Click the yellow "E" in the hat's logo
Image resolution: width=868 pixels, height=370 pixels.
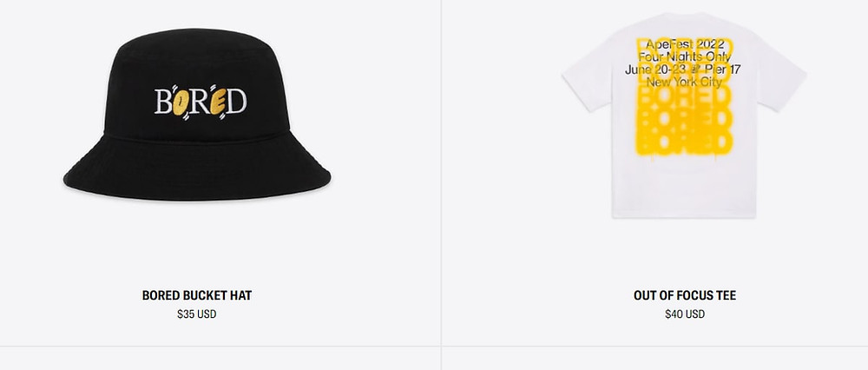tap(218, 102)
